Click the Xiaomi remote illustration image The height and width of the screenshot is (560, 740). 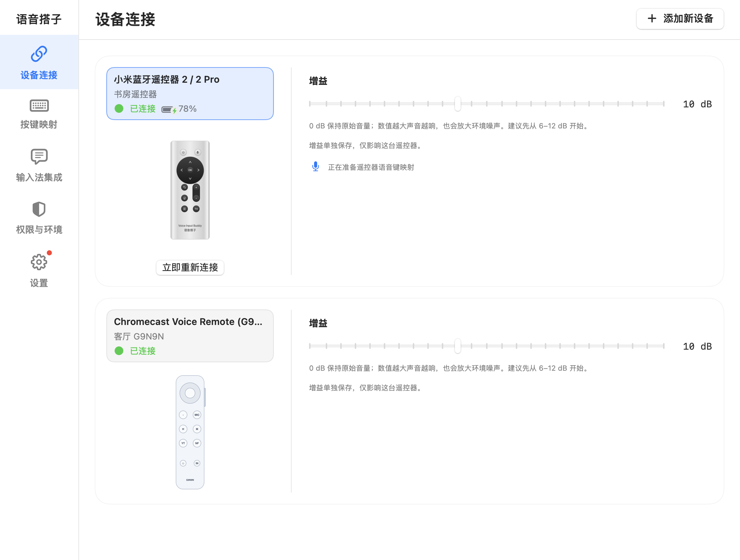coord(190,190)
